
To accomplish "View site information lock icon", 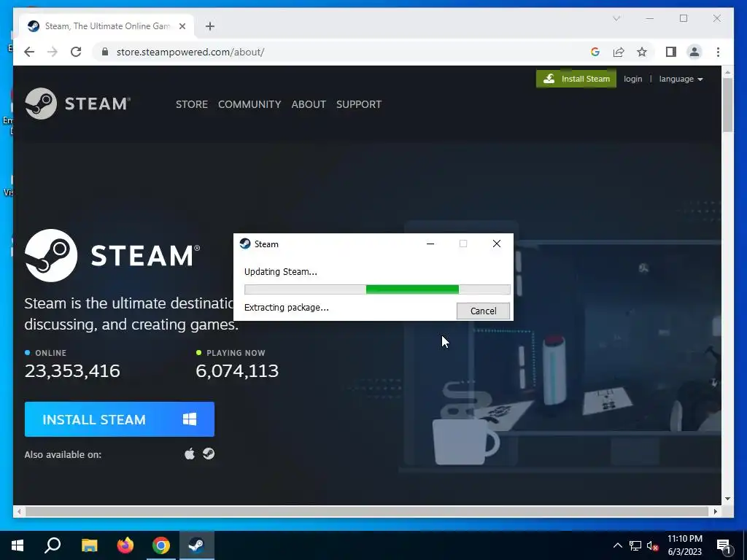I will click(105, 52).
